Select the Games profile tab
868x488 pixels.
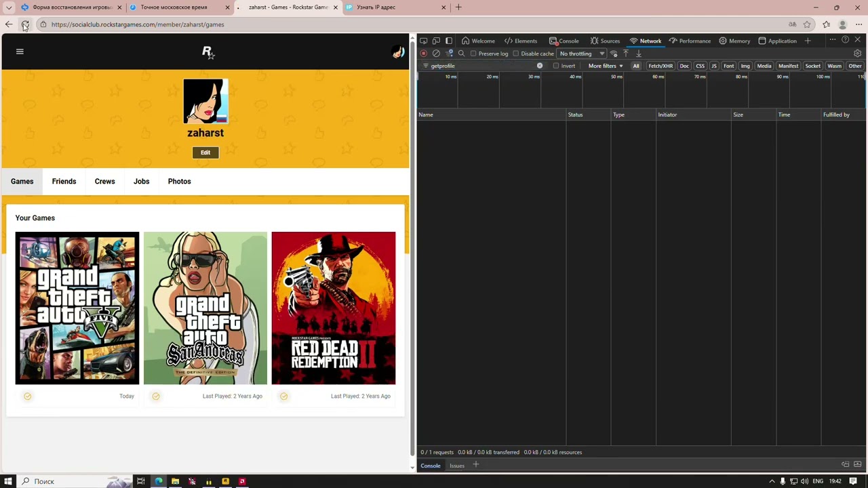point(22,182)
